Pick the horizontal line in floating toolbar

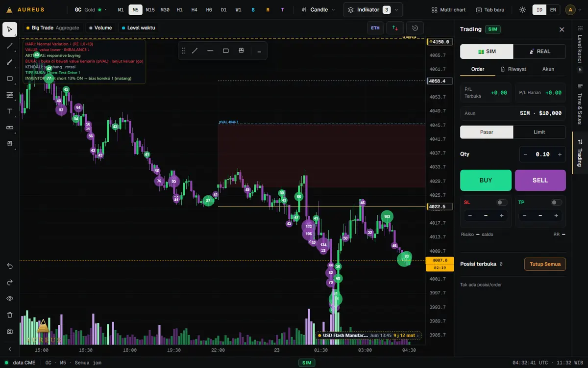tap(211, 51)
